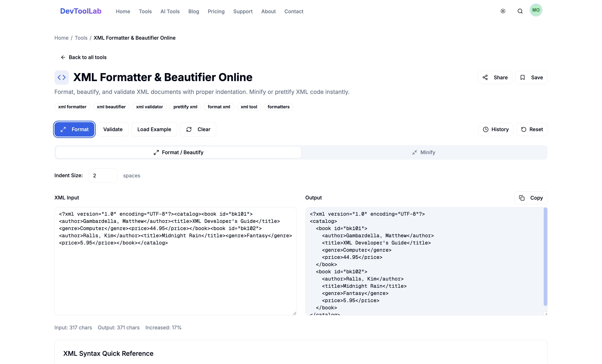Click the Output panel vertical scrollbar

point(545,256)
